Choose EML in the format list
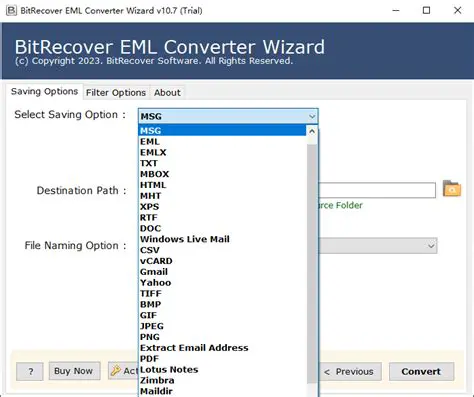Screen dimensions: 474x397 pyautogui.click(x=222, y=141)
